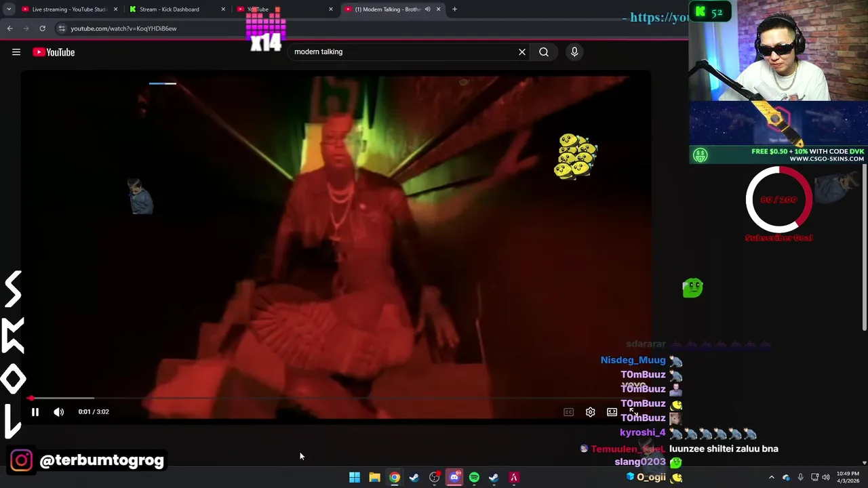The width and height of the screenshot is (868, 488).
Task: Close the plain YouTube tab
Action: tap(331, 9)
